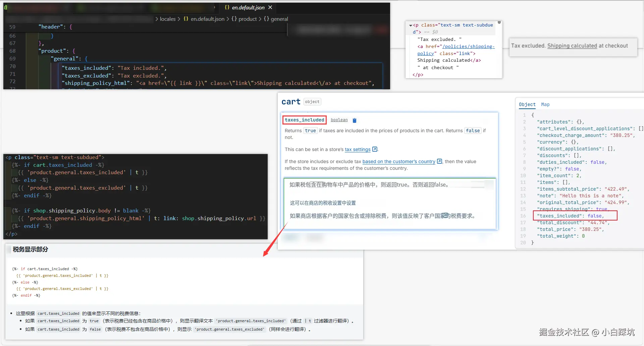Viewport: 644px width, 346px height.
Task: Open the product breadcrumb segment
Action: click(x=244, y=19)
